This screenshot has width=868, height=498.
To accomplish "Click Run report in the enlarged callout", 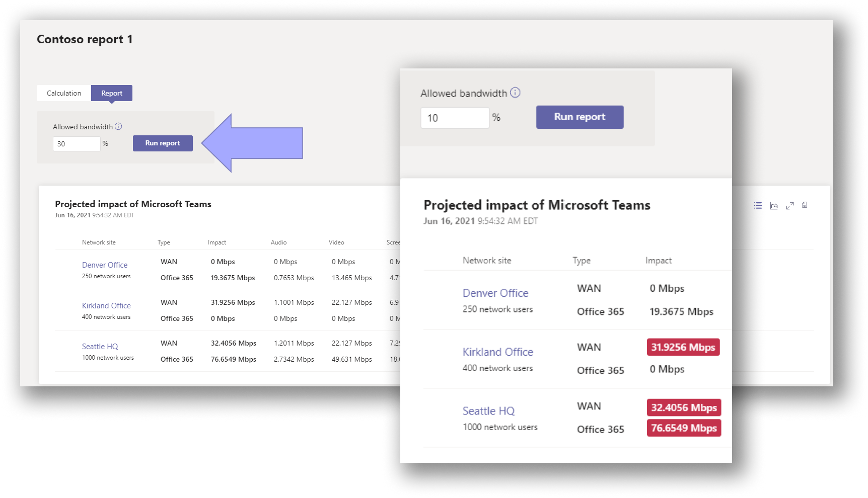I will click(580, 117).
